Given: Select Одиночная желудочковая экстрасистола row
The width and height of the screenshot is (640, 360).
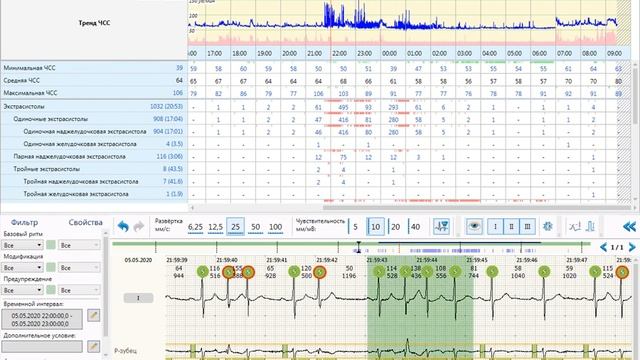Looking at the screenshot, I should tap(94, 144).
